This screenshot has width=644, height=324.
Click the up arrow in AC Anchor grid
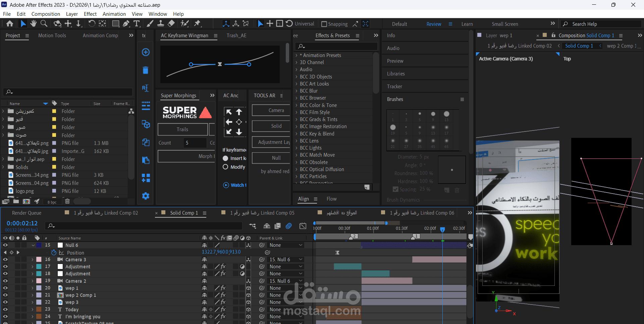(239, 112)
